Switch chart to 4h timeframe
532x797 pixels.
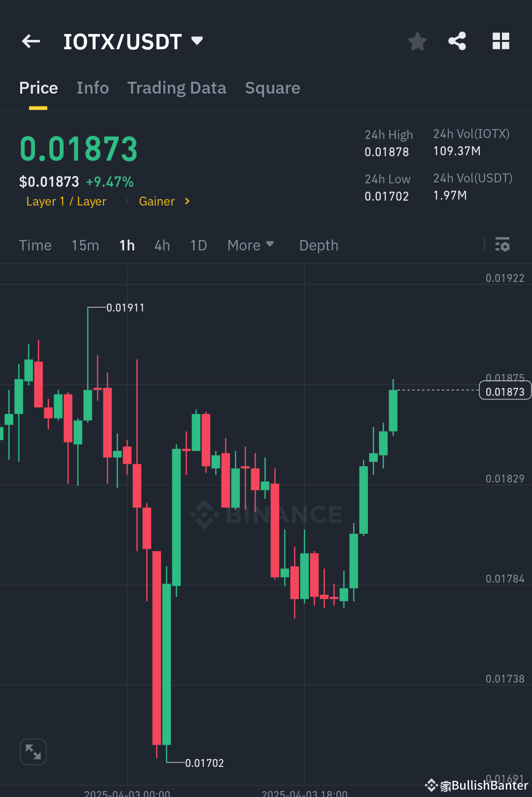coord(162,245)
